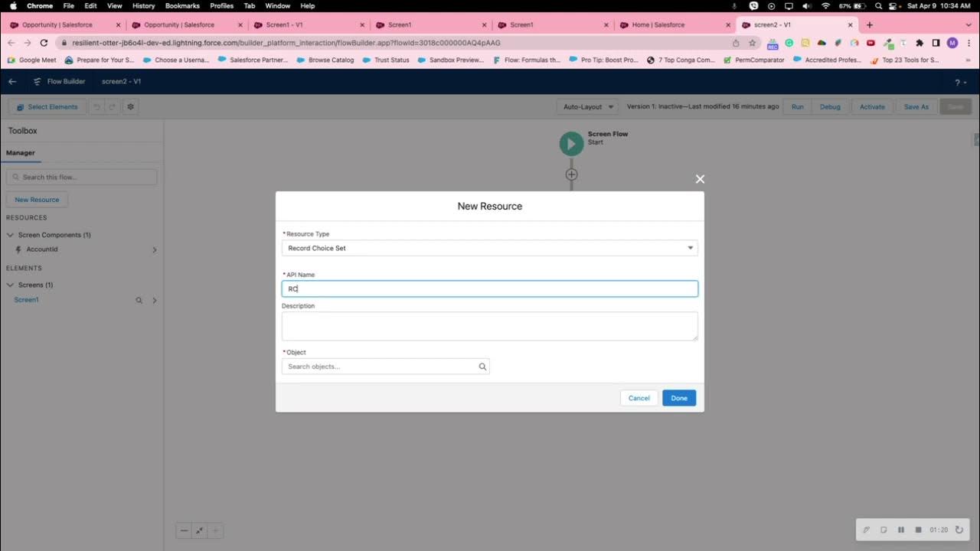Viewport: 980px width, 551px height.
Task: Pause the screen recording
Action: pos(900,530)
